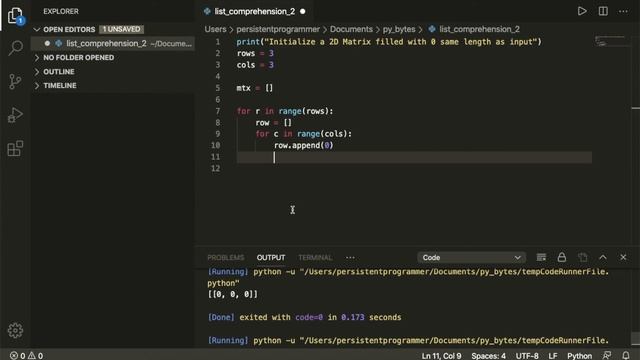Close the bottom panel
Viewport: 640px width, 360px height.
pyautogui.click(x=623, y=257)
